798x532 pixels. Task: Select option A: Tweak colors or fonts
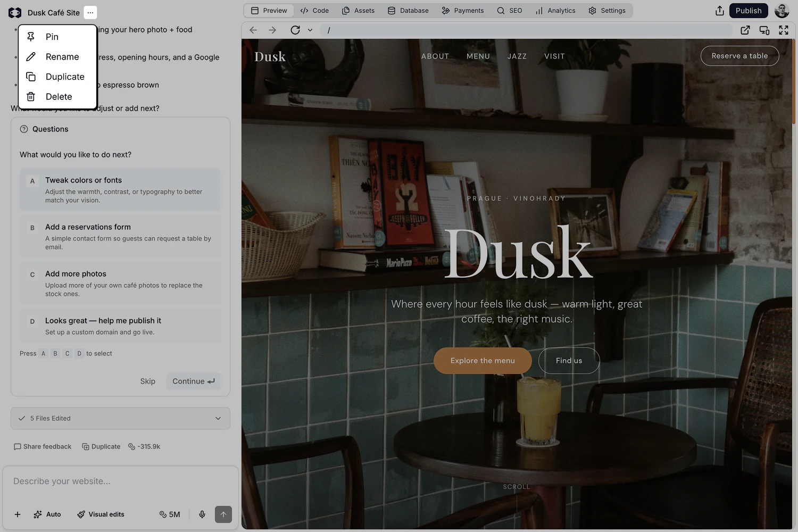pos(120,190)
